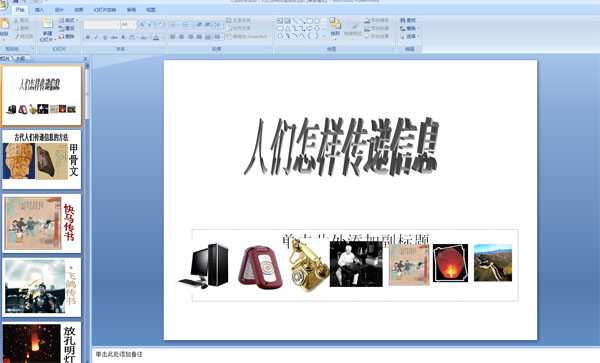Click the Arrange shapes icon
This screenshot has height=363, width=600.
coord(335,24)
